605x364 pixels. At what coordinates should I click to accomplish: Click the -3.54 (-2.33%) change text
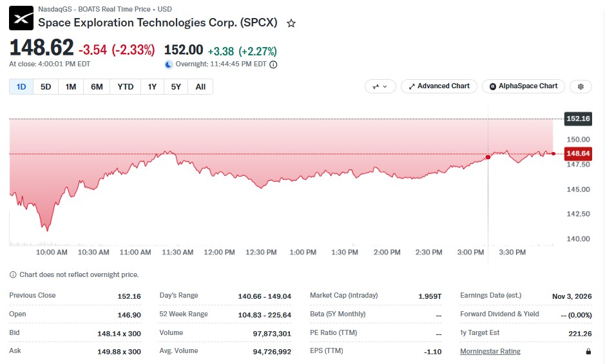click(117, 50)
